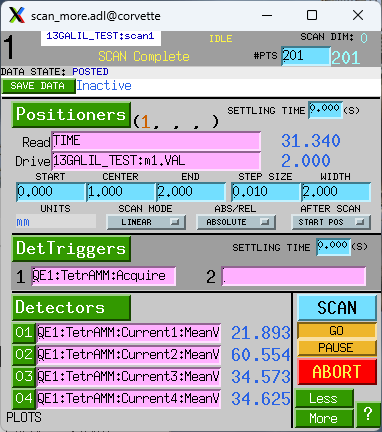Click the green 04 detector number label
This screenshot has width=382, height=432.
point(24,399)
